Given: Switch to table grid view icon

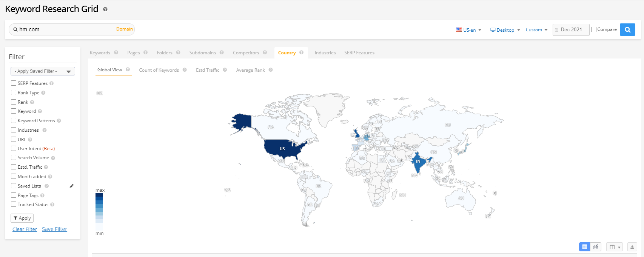Looking at the screenshot, I should (x=584, y=247).
